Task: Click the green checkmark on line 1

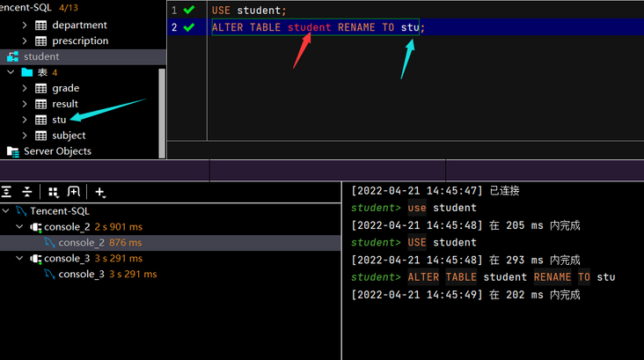Action: [x=189, y=10]
